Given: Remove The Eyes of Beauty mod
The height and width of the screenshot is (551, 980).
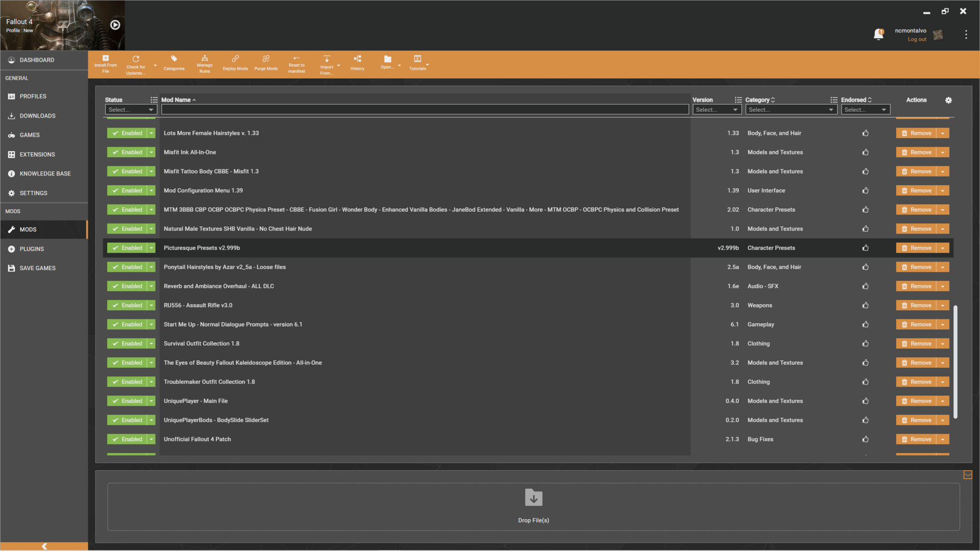Looking at the screenshot, I should pos(916,363).
